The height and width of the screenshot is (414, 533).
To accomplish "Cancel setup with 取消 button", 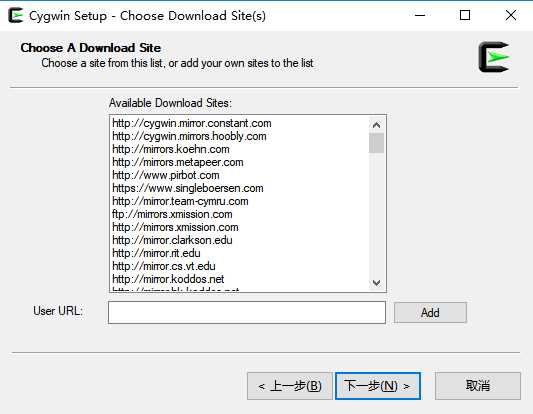I will click(478, 386).
